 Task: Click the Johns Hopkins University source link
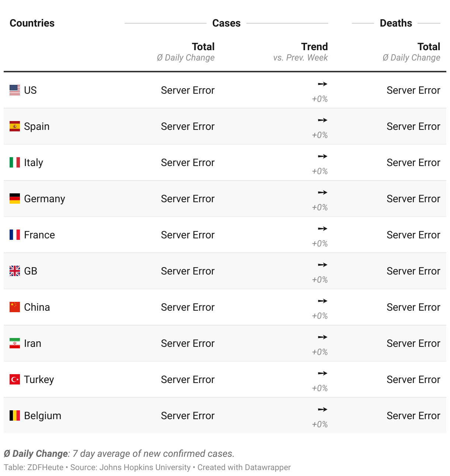pos(145,468)
